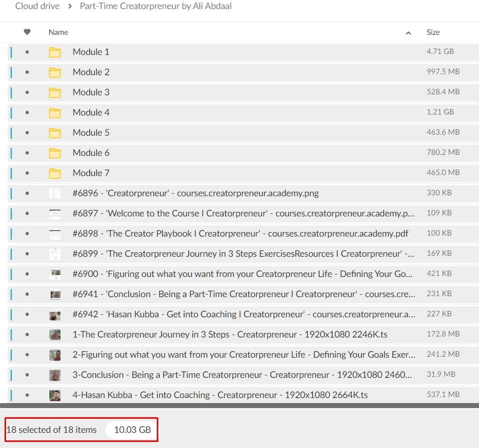Click the Module 7 folder icon
Viewport: 479px width, 448px height.
(x=54, y=173)
